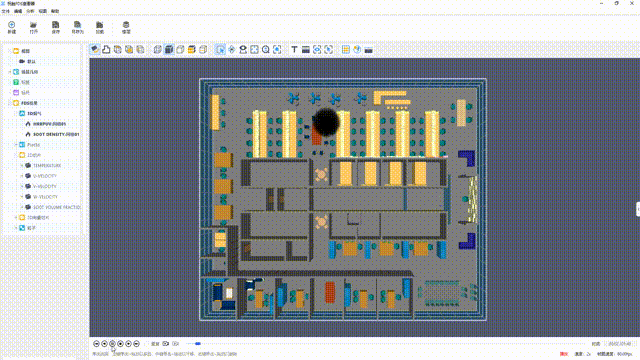The image size is (640, 360).
Task: Click the dark colorbar legend icon
Action: tap(369, 49)
